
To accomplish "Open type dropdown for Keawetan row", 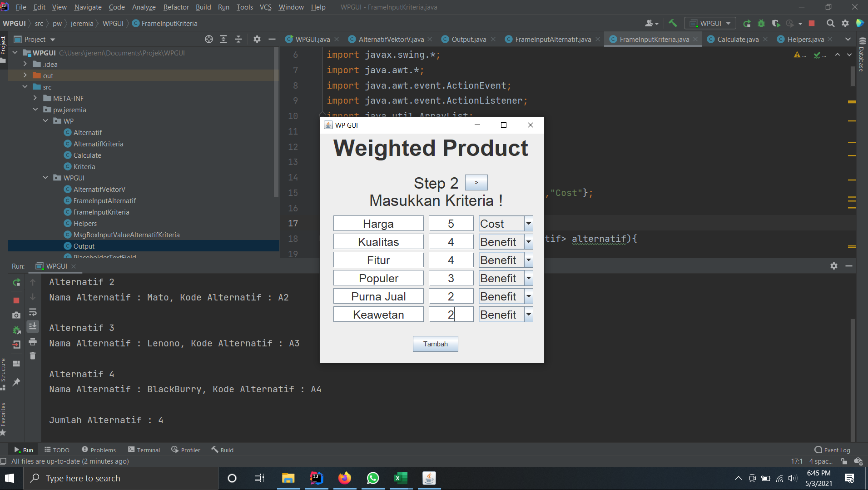I will [x=529, y=315].
